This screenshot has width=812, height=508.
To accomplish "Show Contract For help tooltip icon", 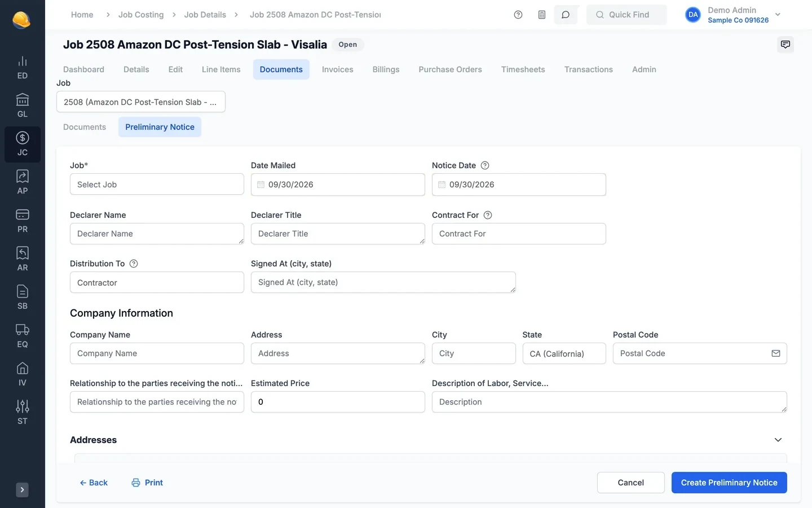I will (488, 215).
